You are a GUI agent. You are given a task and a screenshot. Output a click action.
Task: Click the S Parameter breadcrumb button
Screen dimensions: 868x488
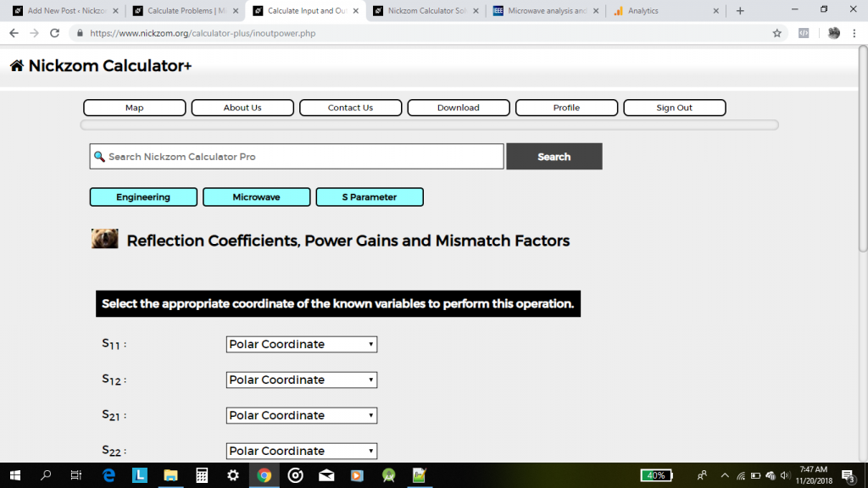[370, 197]
